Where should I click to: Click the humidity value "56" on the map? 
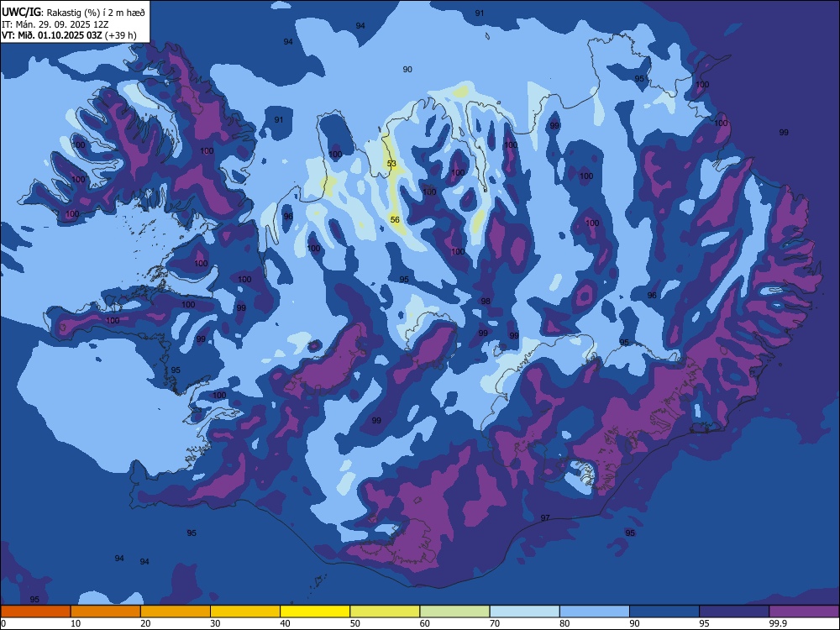pos(395,219)
